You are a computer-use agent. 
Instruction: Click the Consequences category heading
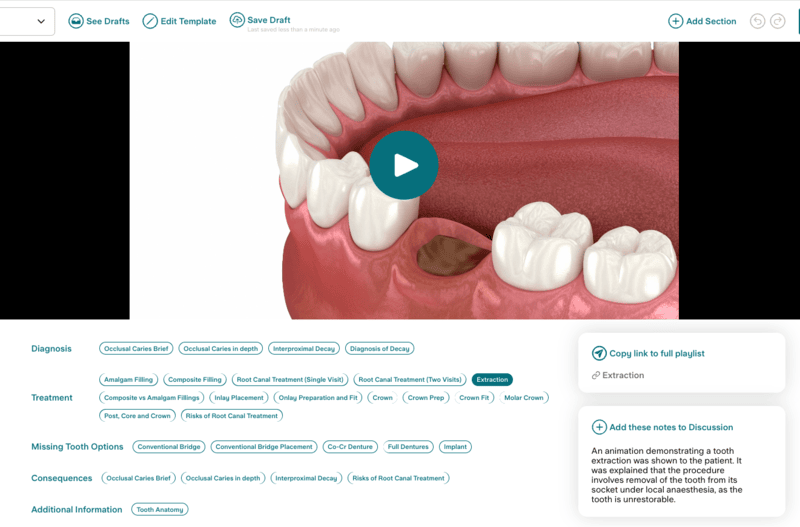[x=61, y=478]
